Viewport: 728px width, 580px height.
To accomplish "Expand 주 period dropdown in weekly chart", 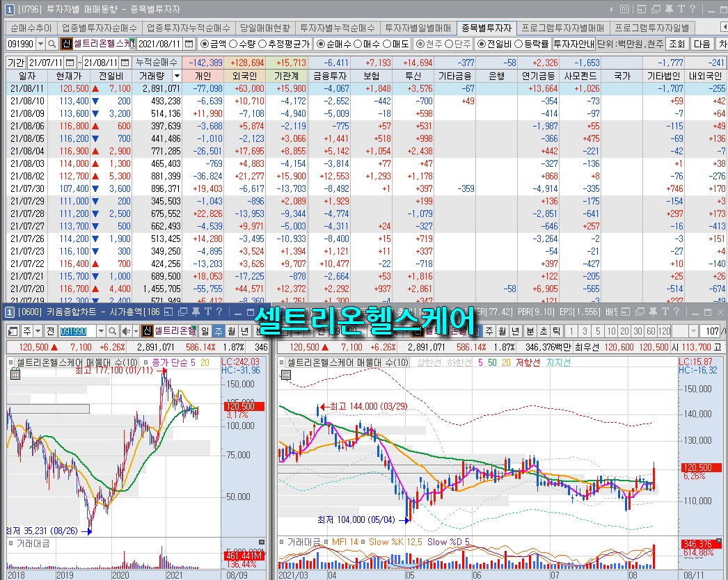I will (38, 331).
